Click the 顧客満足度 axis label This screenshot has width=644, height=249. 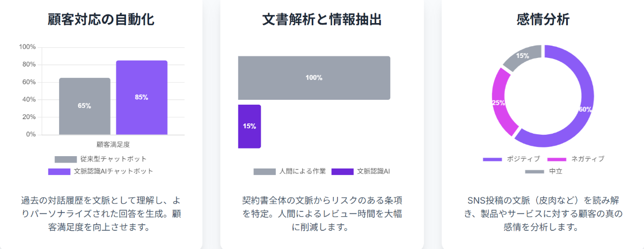113,144
